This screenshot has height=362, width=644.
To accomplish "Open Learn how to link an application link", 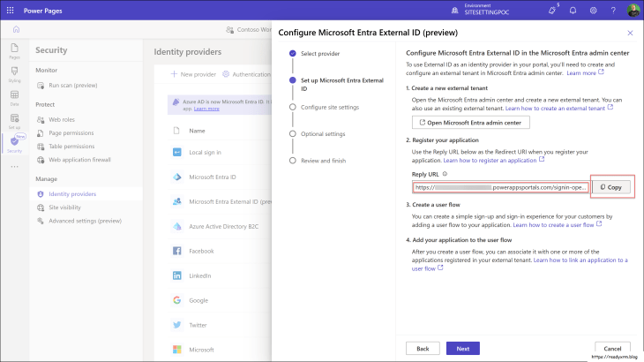I will tap(580, 260).
